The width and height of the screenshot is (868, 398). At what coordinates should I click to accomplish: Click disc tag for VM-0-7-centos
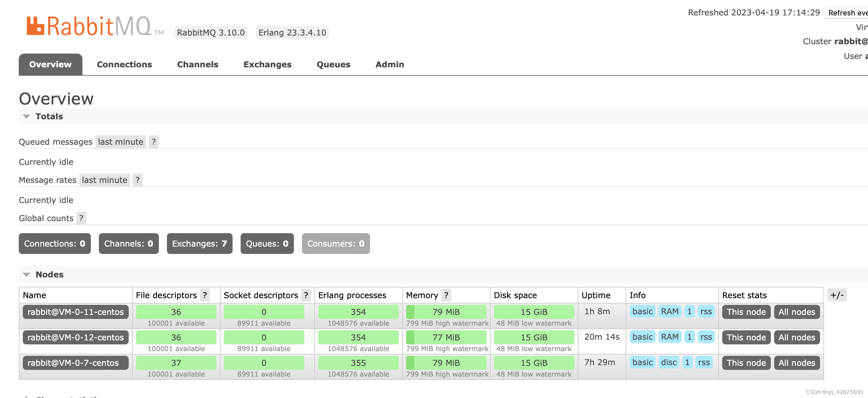(669, 362)
